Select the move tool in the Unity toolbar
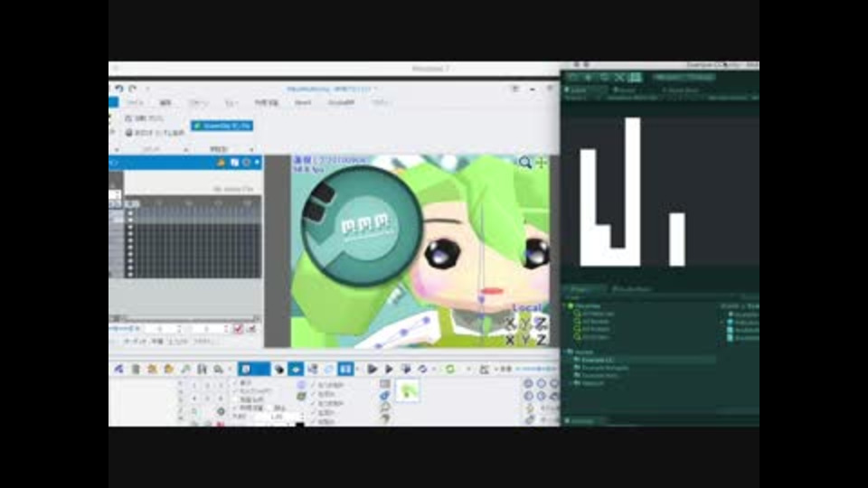This screenshot has width=868, height=488. 589,78
